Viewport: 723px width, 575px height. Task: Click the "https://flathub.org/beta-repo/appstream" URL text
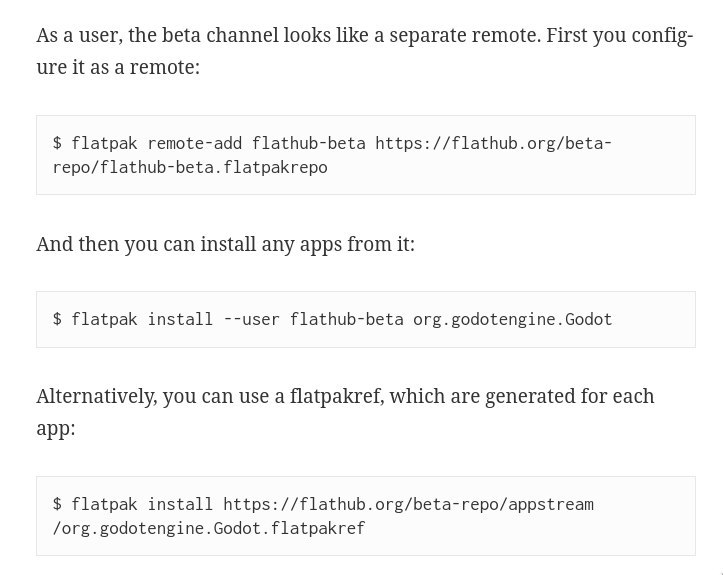(x=409, y=504)
